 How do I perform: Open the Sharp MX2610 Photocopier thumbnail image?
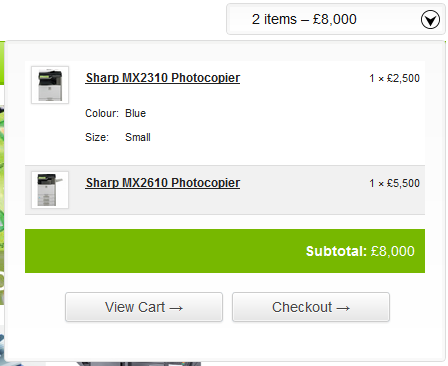pyautogui.click(x=50, y=190)
